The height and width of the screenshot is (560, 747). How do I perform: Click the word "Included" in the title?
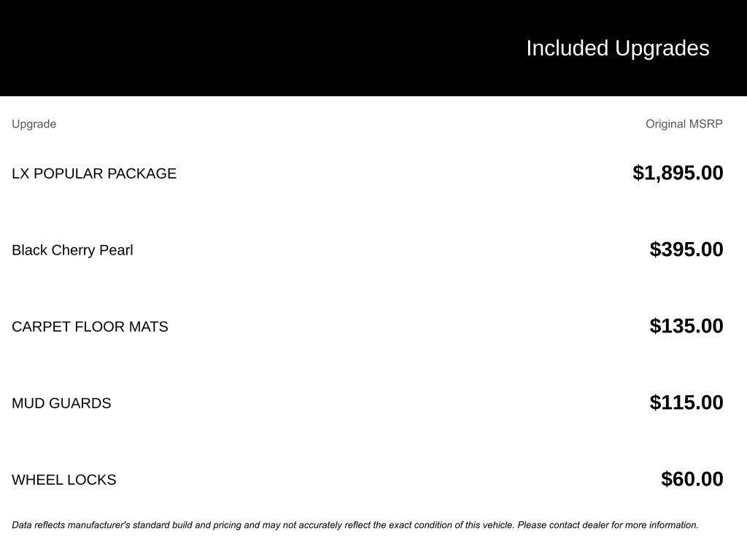[x=567, y=48]
